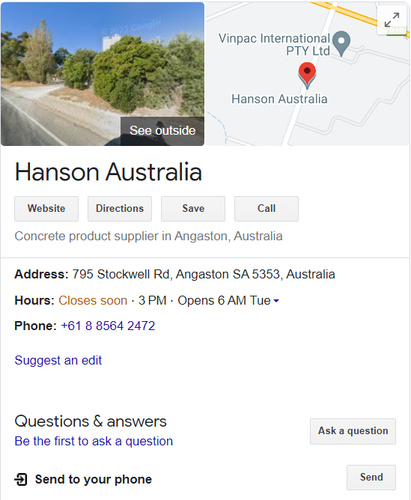Click the Closes soon hours text
This screenshot has width=411, height=500.
[x=93, y=300]
